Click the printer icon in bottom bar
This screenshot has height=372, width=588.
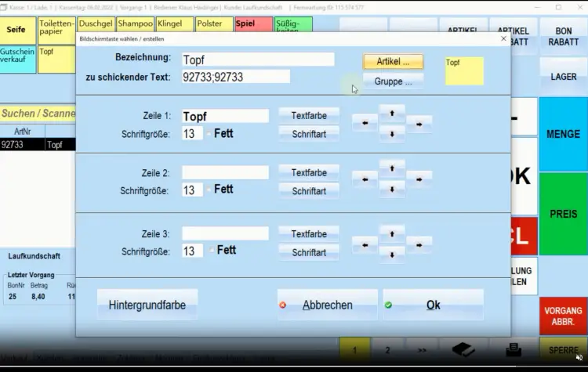(514, 350)
